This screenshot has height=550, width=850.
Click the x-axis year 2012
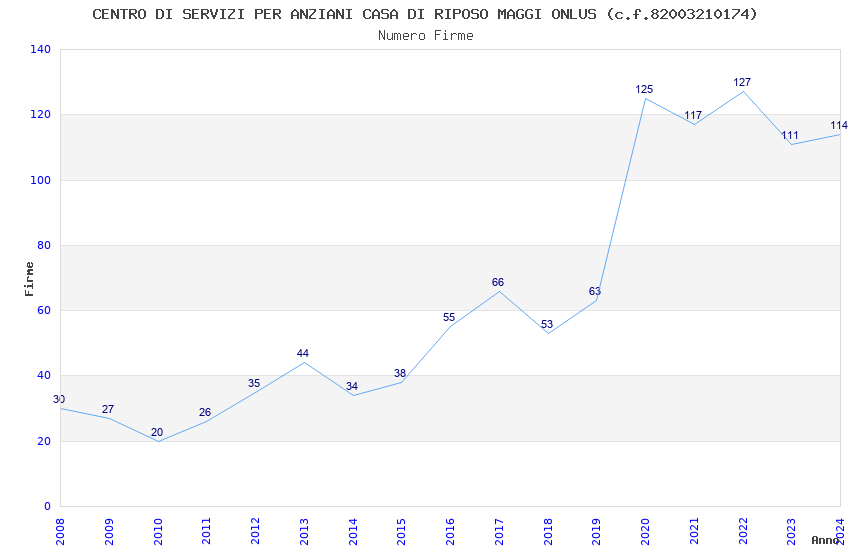coord(255,531)
